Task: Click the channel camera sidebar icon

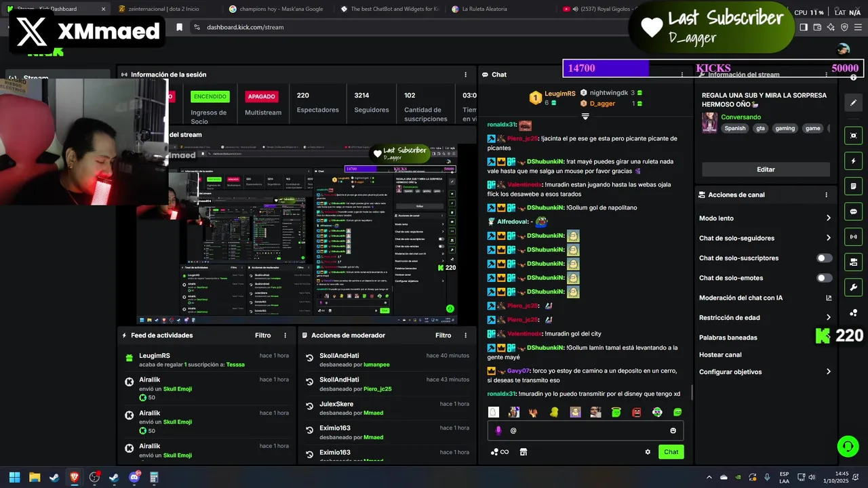Action: point(853,262)
